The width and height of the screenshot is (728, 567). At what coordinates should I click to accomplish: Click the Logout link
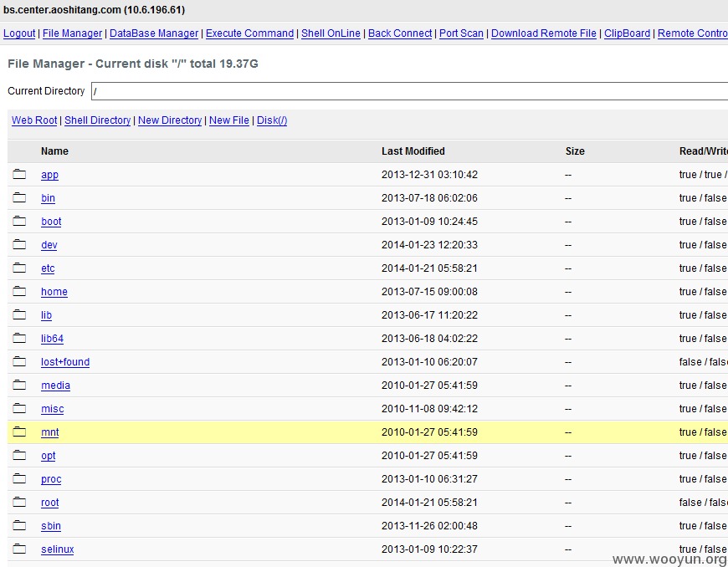pyautogui.click(x=19, y=33)
